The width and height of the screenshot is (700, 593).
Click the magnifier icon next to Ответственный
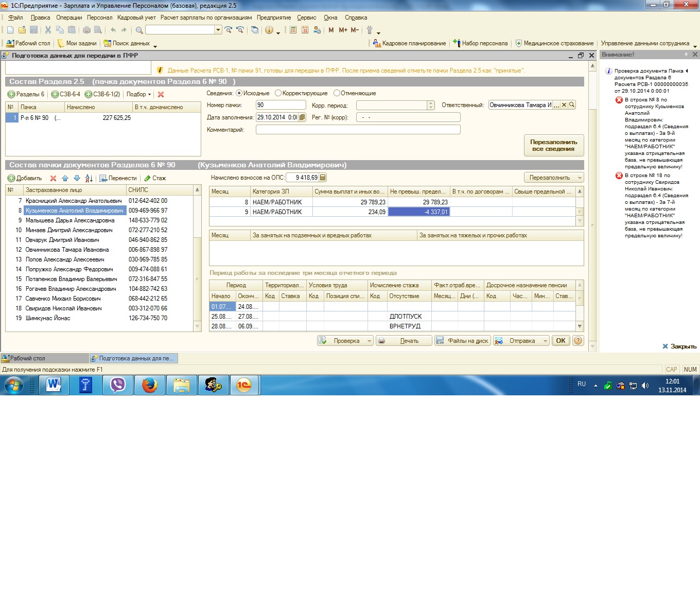pos(572,105)
